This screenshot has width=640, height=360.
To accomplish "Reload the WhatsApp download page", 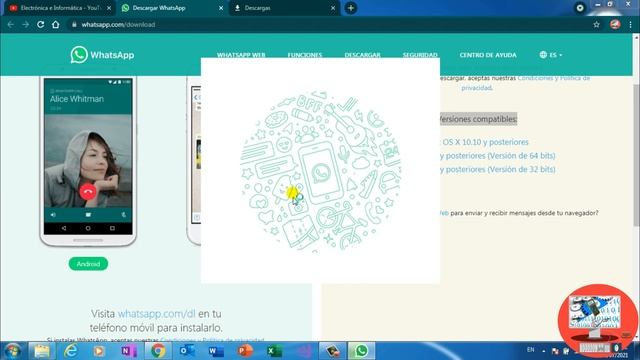I will 40,24.
